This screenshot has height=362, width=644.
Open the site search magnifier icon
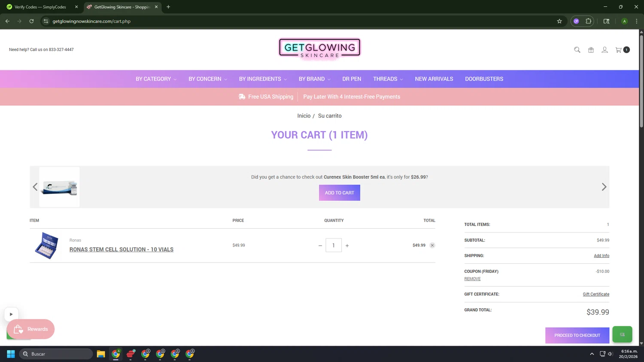coord(577,50)
